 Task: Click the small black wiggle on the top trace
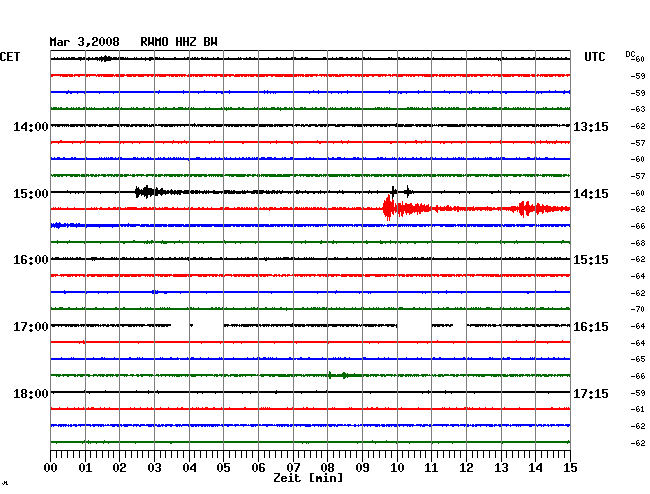point(104,59)
